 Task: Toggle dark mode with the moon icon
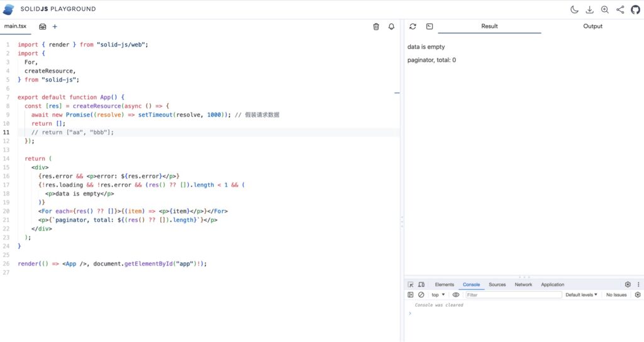click(574, 9)
